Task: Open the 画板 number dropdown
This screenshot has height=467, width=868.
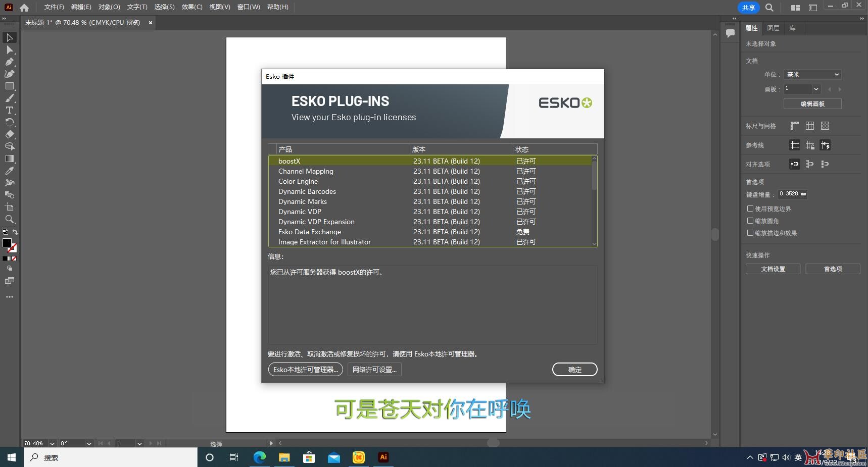Action: pyautogui.click(x=816, y=89)
